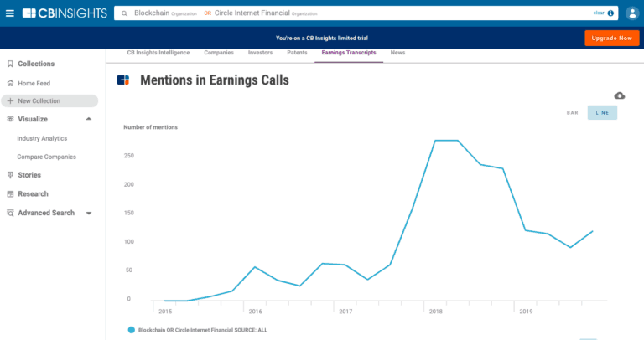Click the Collections bookmark icon

(x=10, y=64)
